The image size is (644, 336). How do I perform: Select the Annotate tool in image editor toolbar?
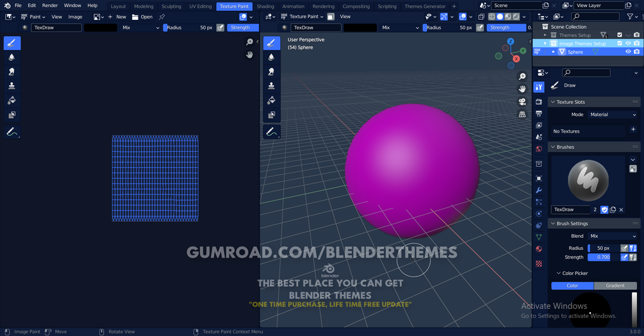point(12,132)
